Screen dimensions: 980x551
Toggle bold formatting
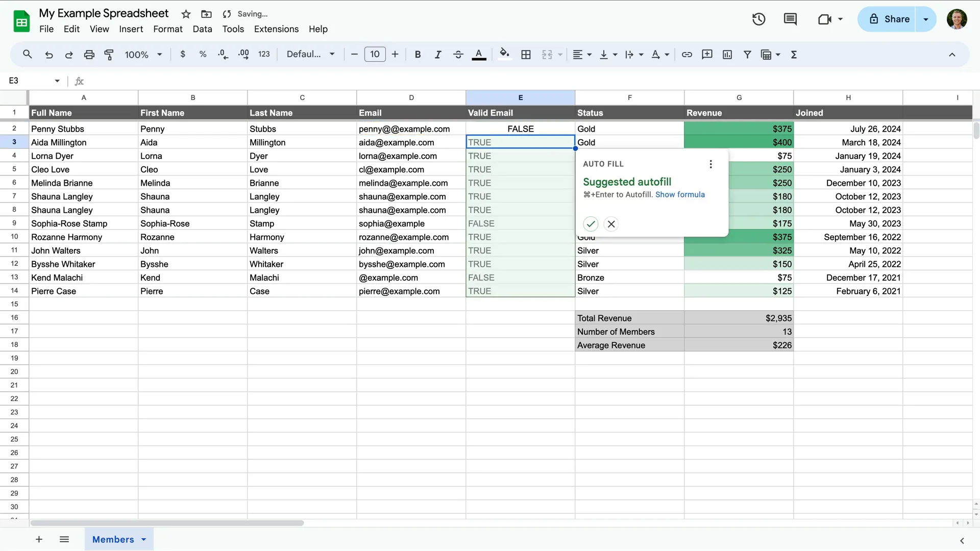tap(418, 54)
